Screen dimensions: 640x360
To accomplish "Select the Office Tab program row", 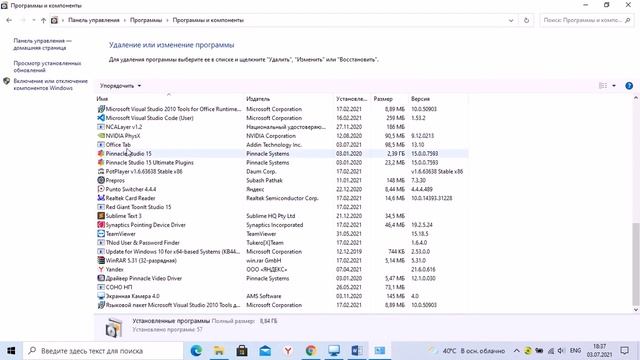I will click(x=282, y=144).
